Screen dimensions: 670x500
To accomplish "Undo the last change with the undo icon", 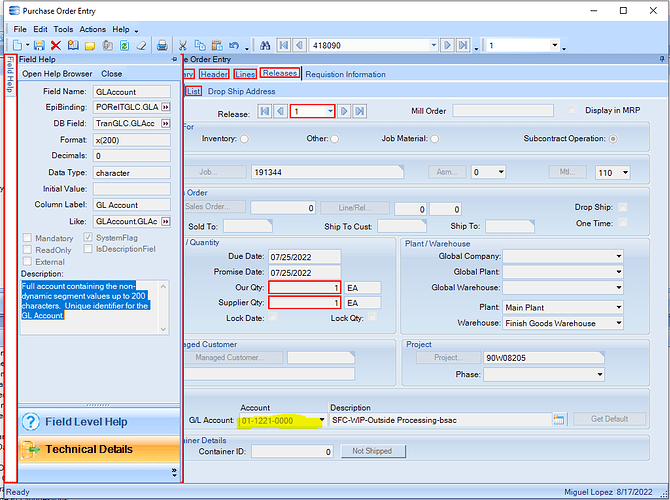I will pos(234,45).
